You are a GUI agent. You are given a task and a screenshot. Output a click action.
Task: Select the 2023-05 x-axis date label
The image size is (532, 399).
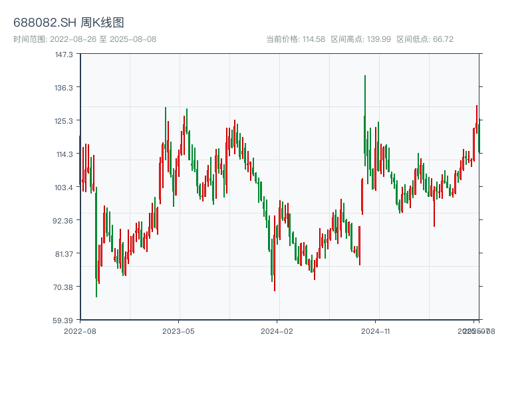coord(178,331)
